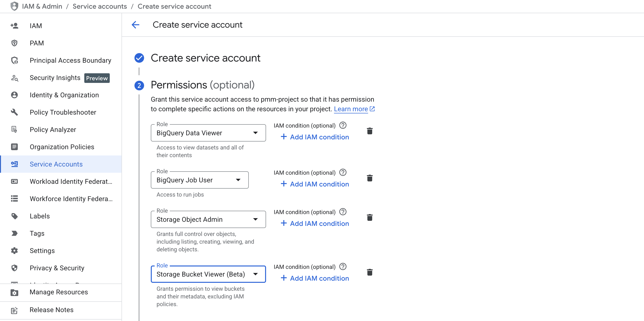Delete the BigQuery Data Viewer role
The height and width of the screenshot is (321, 644).
pos(370,131)
